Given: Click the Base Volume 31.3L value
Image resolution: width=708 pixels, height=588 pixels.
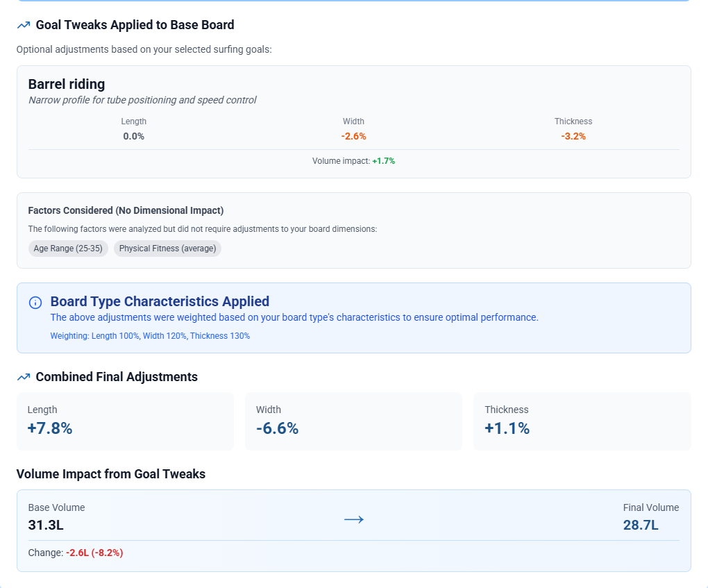Looking at the screenshot, I should [46, 525].
